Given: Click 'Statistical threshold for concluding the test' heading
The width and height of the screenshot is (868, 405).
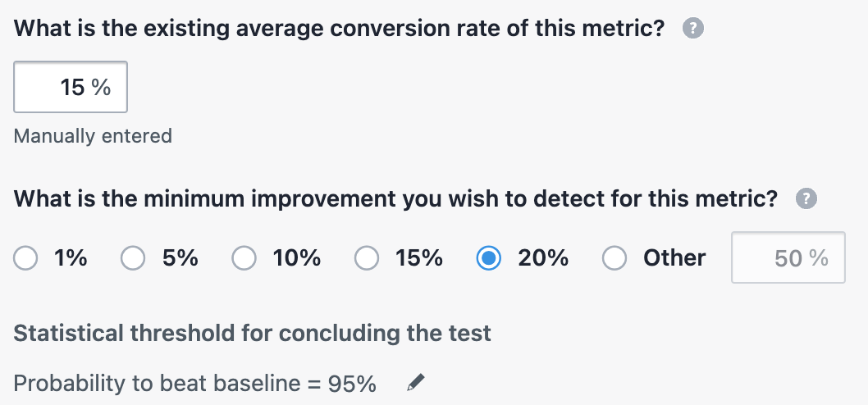Looking at the screenshot, I should [x=253, y=334].
